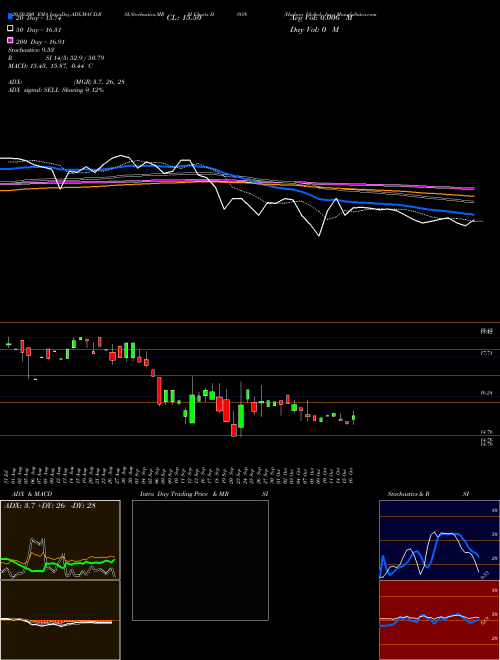This screenshot has width=500, height=660.
Task: Select the '200 Day = 16.91' legend text
Action: tap(40, 42)
